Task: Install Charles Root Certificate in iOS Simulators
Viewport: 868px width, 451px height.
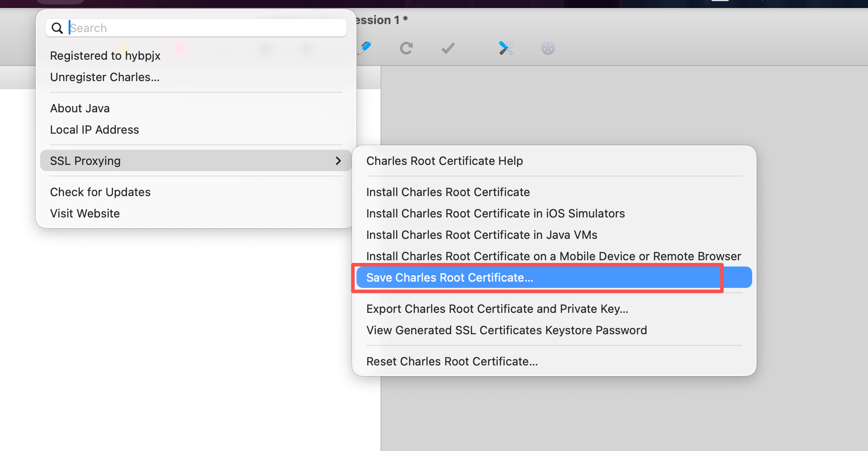Action: tap(495, 214)
